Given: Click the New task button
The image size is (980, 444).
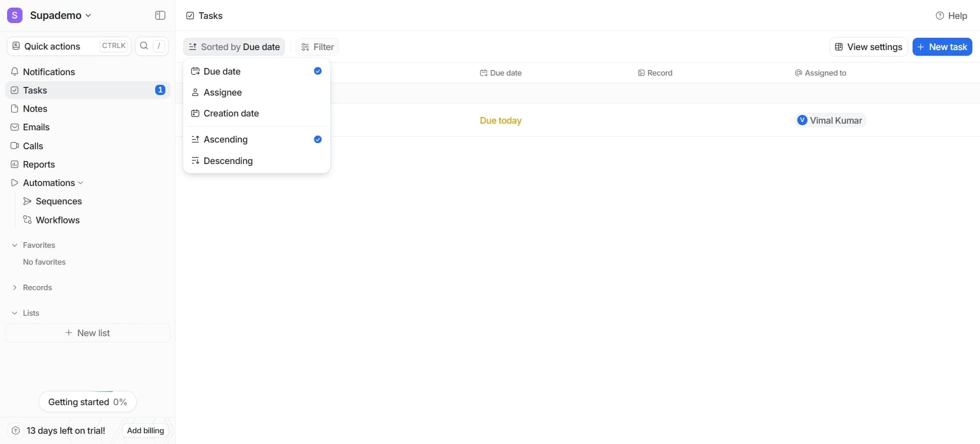Looking at the screenshot, I should coord(942,46).
